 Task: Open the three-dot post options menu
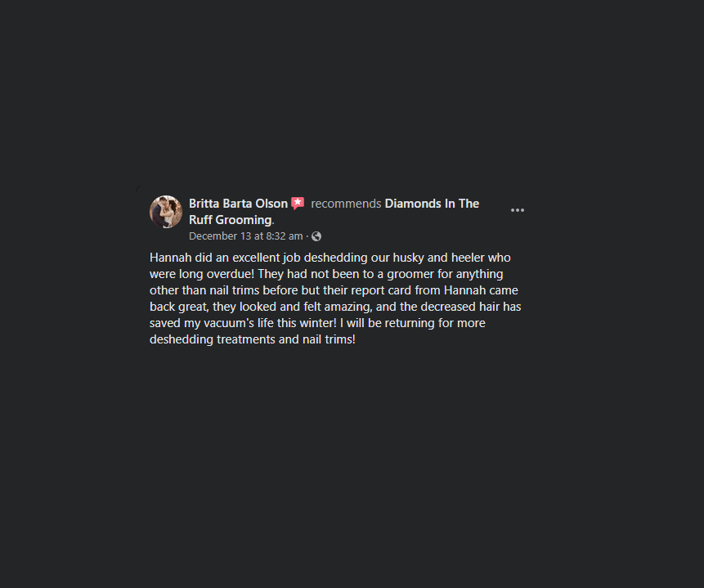[518, 210]
